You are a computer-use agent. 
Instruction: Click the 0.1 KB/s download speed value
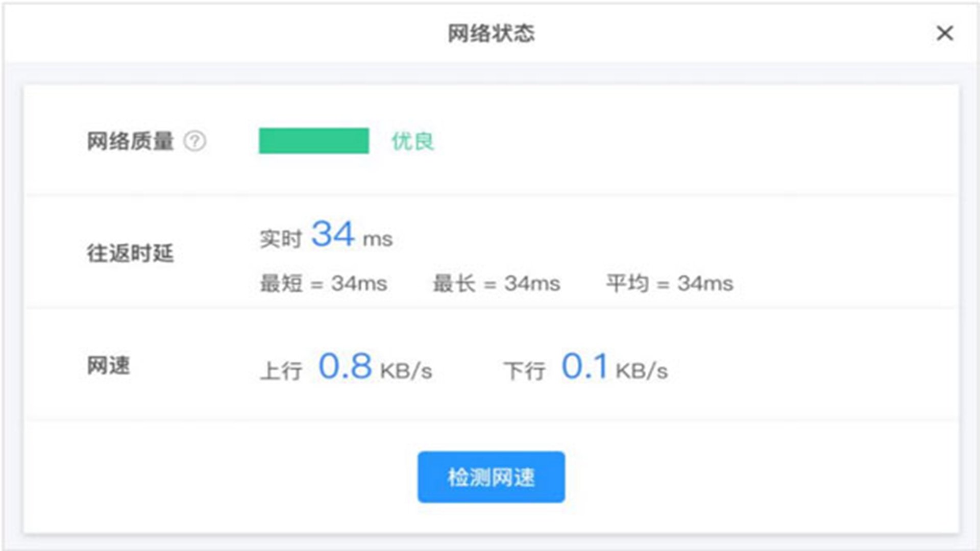[584, 366]
